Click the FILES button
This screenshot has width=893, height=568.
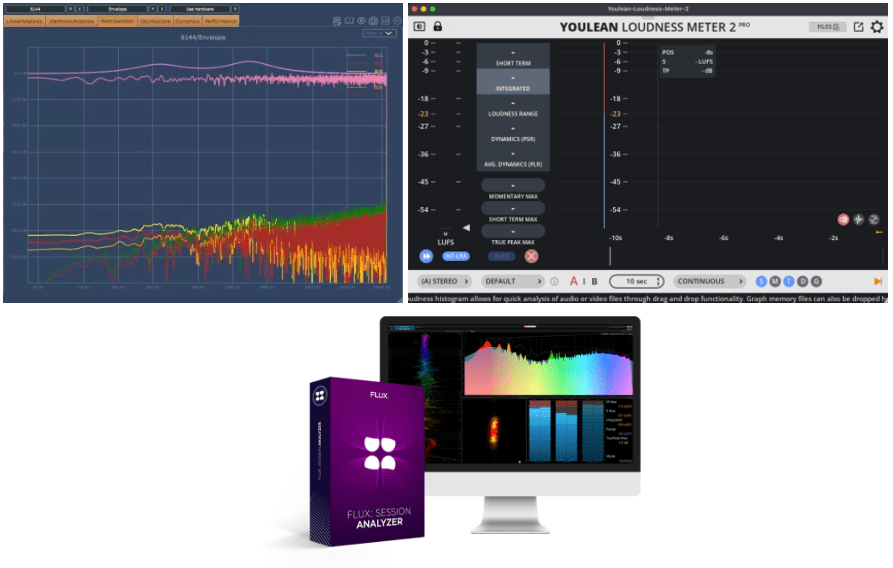point(828,27)
